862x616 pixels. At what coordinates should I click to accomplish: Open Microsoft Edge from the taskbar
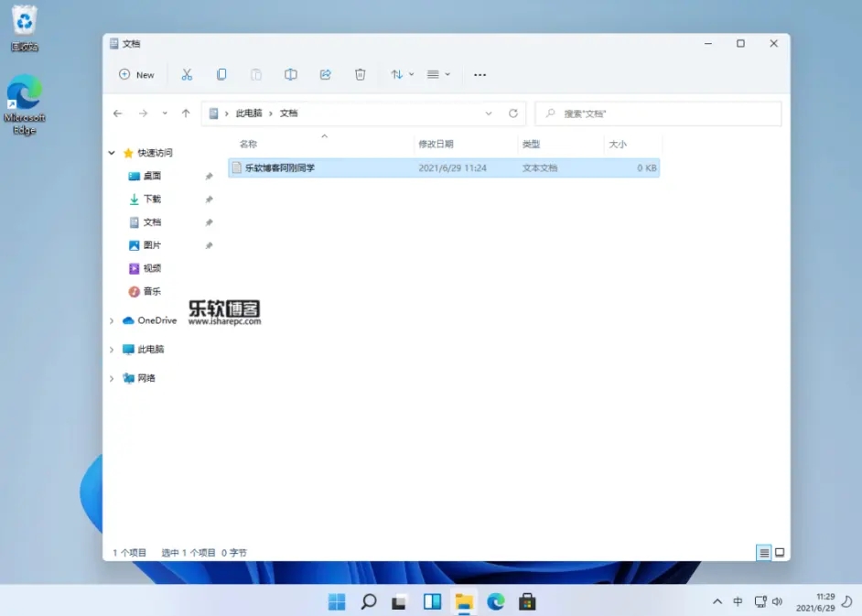click(497, 601)
